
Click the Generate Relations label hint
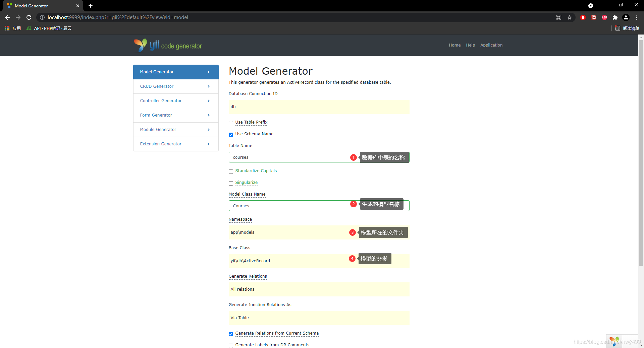pos(248,276)
